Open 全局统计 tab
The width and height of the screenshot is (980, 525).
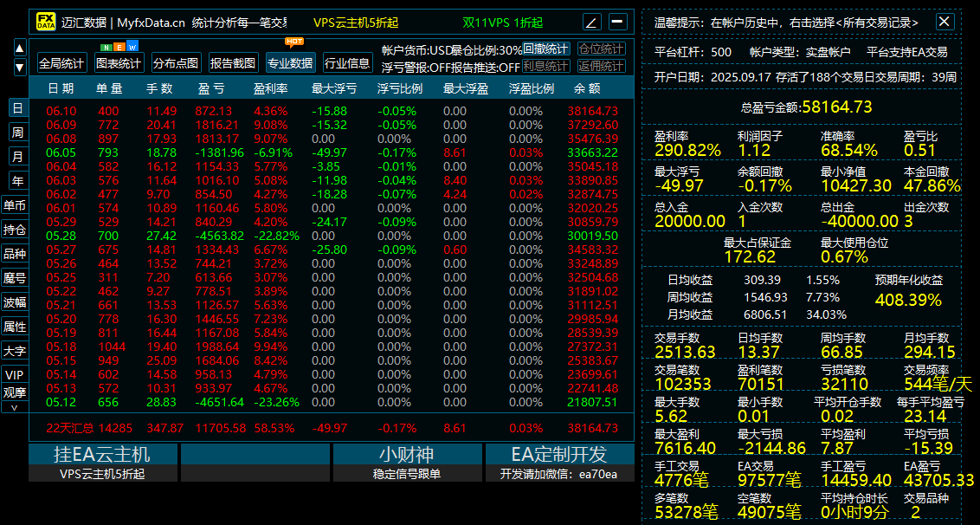(x=61, y=62)
